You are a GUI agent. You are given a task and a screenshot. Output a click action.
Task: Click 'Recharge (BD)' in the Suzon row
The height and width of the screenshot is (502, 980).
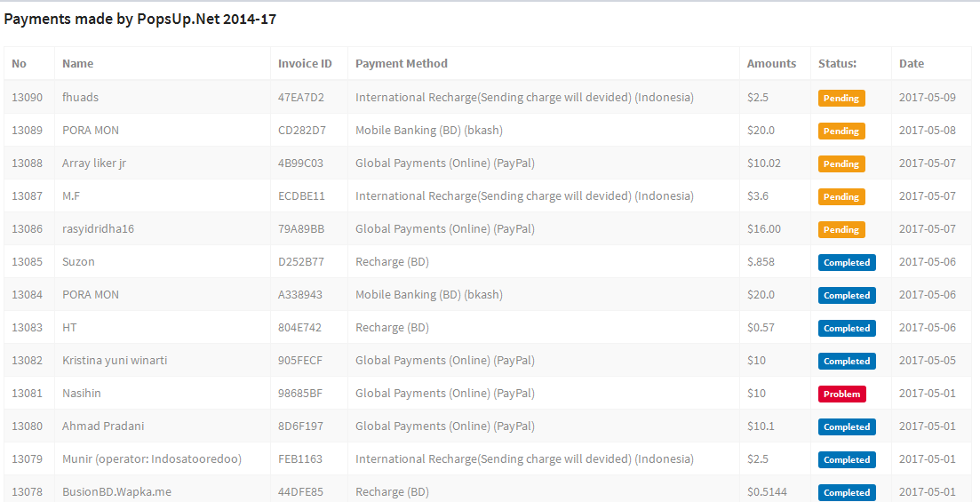coord(392,261)
